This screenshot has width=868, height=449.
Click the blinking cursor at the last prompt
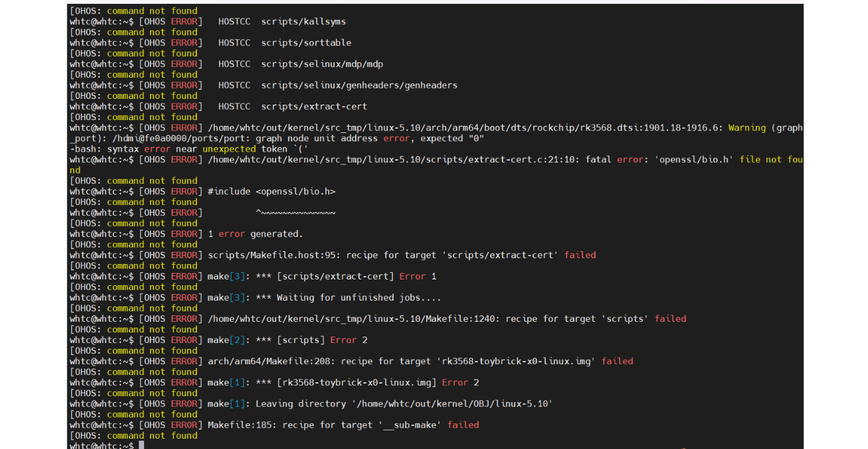tap(141, 445)
